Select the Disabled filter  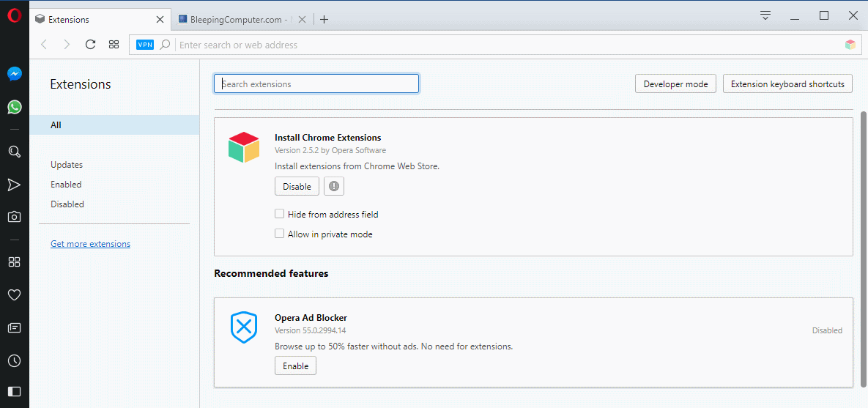click(x=67, y=204)
